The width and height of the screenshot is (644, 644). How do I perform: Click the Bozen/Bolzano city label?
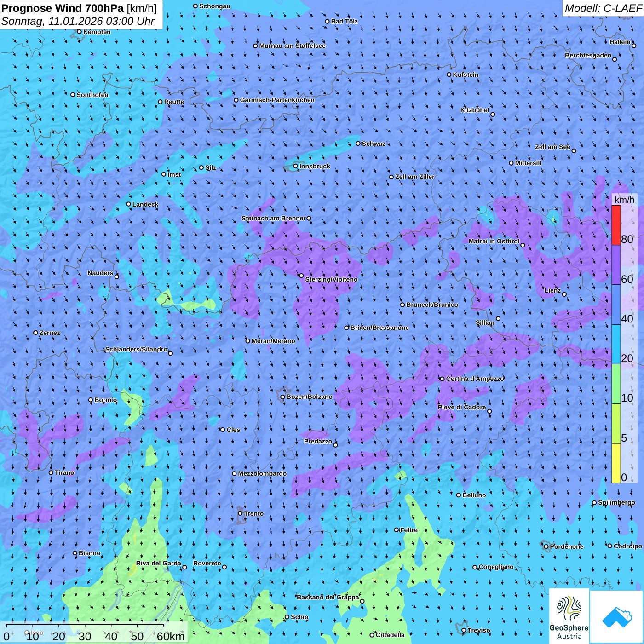tap(309, 397)
